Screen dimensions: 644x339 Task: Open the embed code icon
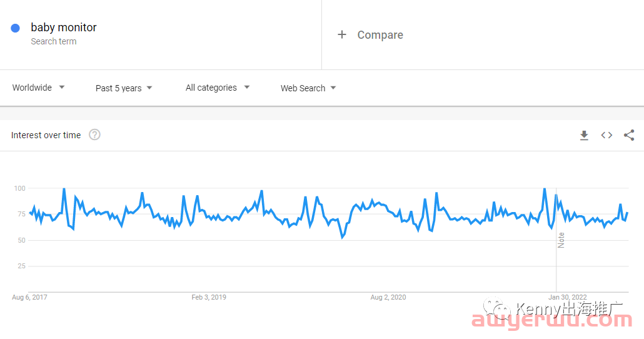[x=606, y=135]
